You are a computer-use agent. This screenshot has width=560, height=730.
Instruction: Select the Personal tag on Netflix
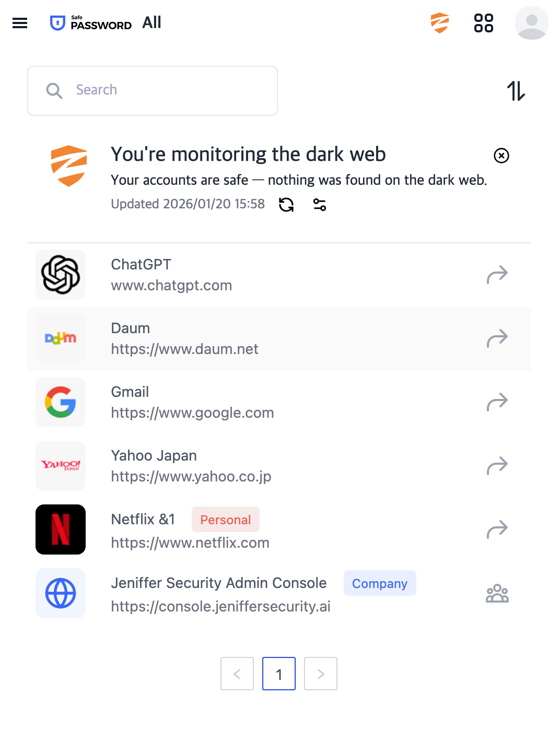(x=226, y=520)
